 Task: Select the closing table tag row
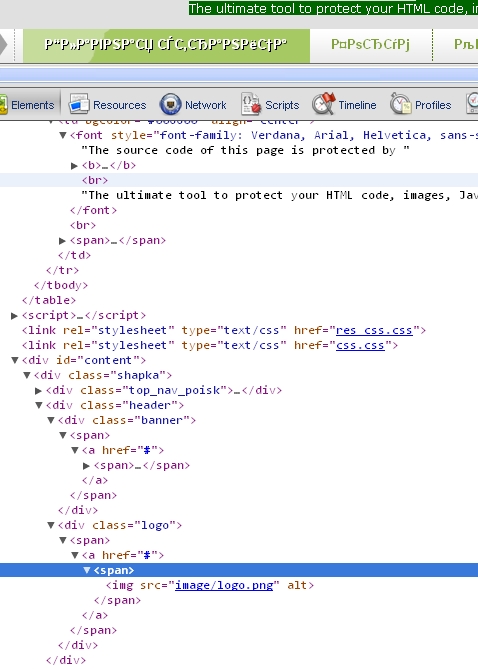coord(49,300)
